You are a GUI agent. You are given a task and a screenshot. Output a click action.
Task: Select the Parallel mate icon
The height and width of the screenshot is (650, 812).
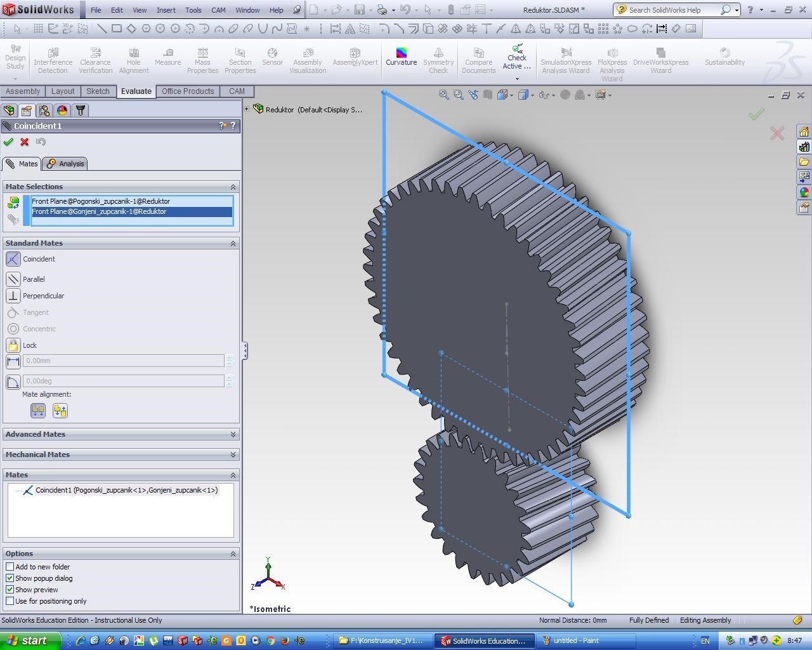coord(13,279)
